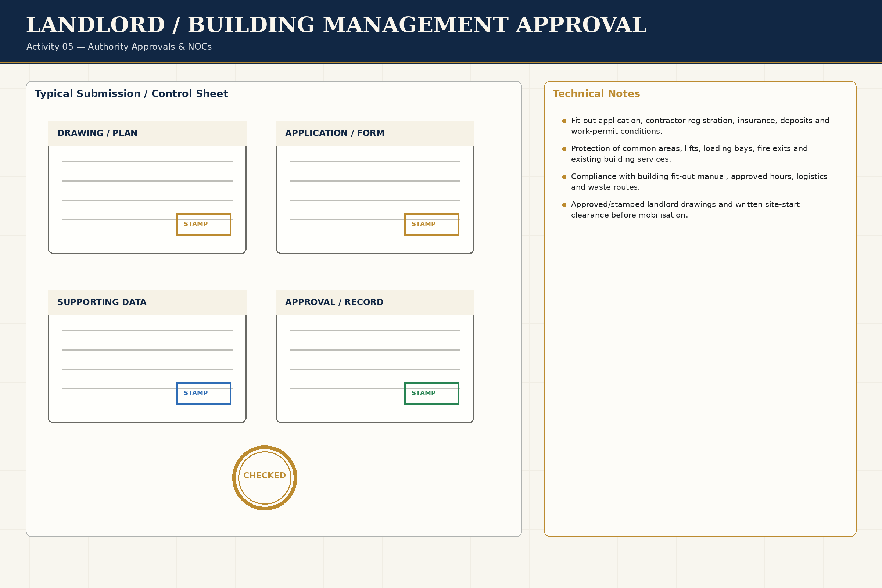Click the bullet before the fit-out manual compliance note
882x588 pixels.
pos(564,177)
